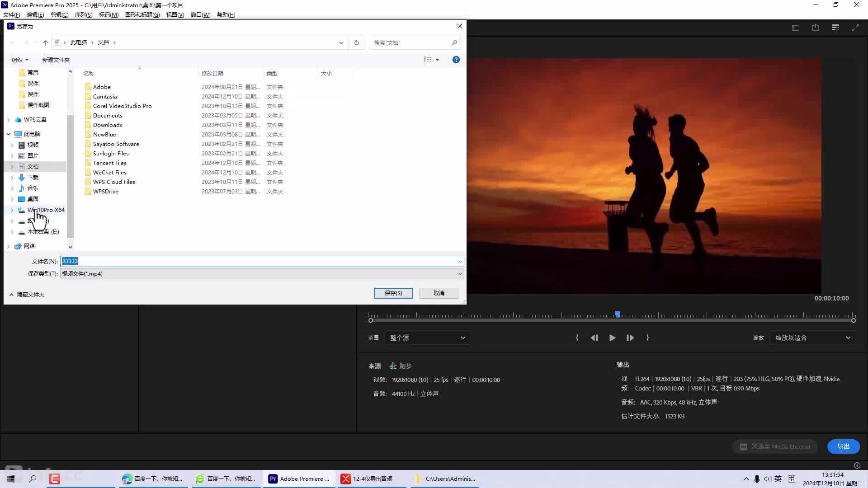Viewport: 868px width, 488px height.
Task: Switch to Adobe Premiere taskbar item
Action: coord(299,479)
